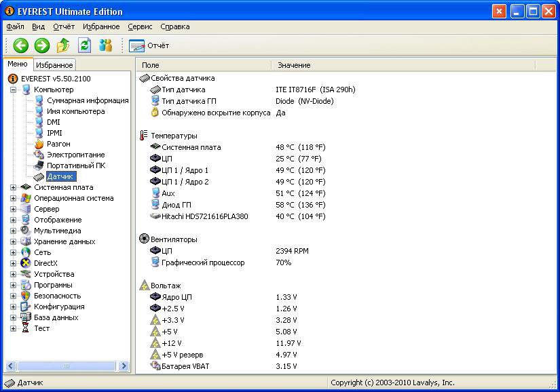Collapse the Компьютер tree node
The width and height of the screenshot is (560, 392).
click(x=14, y=90)
